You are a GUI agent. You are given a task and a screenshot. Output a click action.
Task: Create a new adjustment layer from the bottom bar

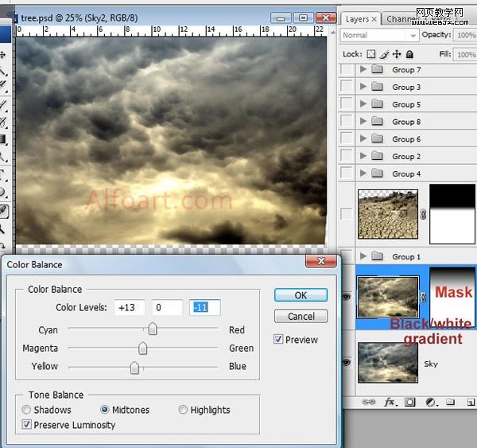430,403
